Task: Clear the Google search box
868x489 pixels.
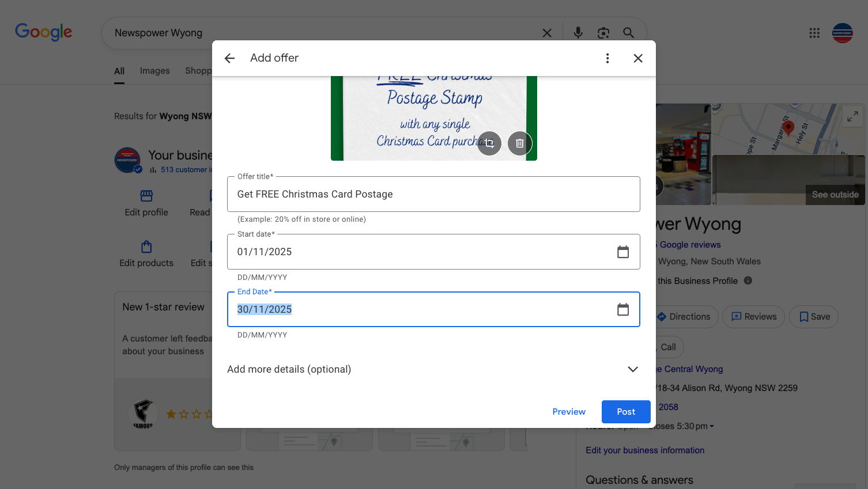Action: coord(547,33)
